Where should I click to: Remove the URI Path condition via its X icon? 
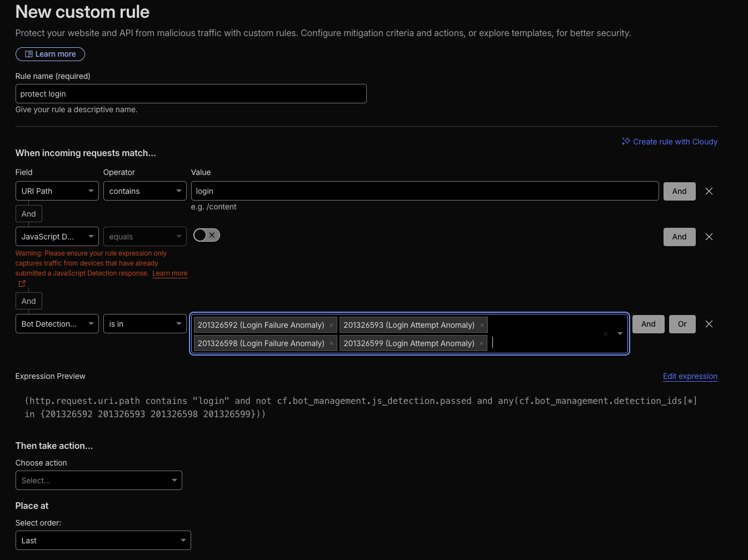click(709, 191)
